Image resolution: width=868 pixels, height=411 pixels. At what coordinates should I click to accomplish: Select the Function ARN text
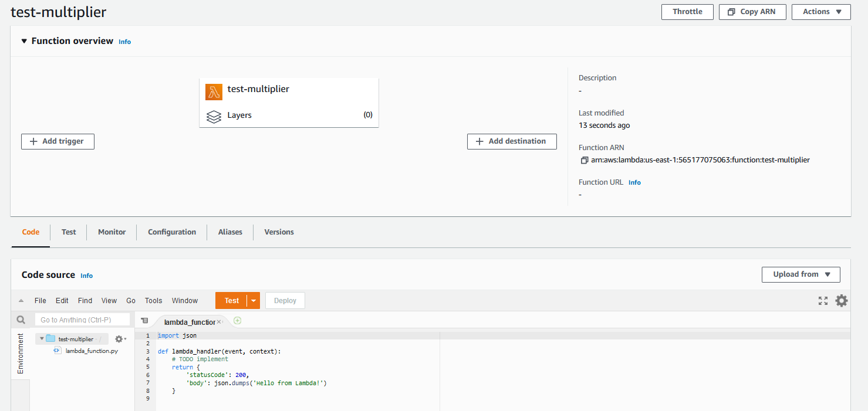pos(700,159)
